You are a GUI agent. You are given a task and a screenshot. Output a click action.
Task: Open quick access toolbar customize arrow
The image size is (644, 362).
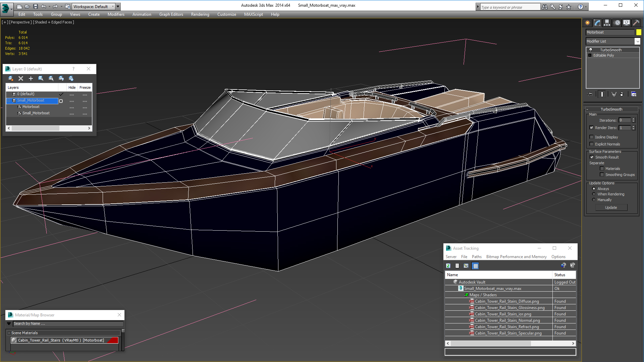pos(118,6)
